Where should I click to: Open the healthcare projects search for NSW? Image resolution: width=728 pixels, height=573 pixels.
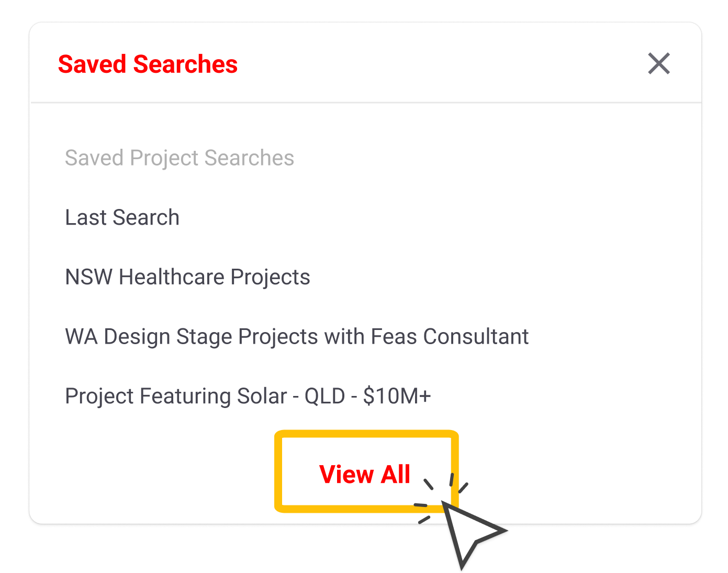(x=187, y=277)
